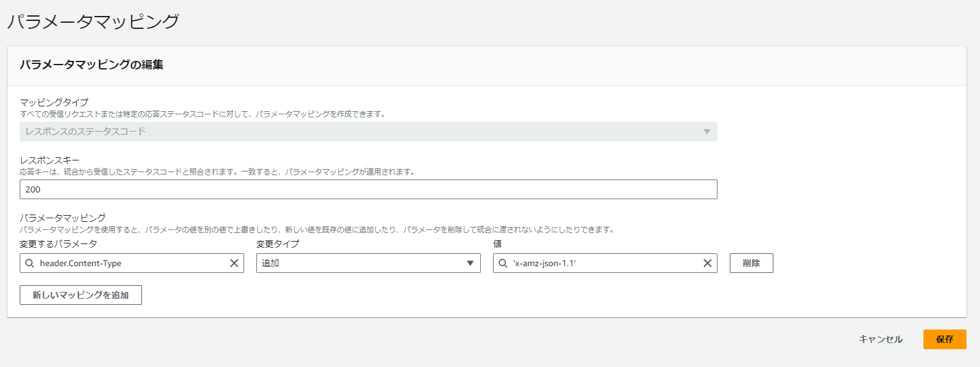The height and width of the screenshot is (367, 980).
Task: Click the マッピングタイプ dropdown arrow
Action: pyautogui.click(x=707, y=132)
